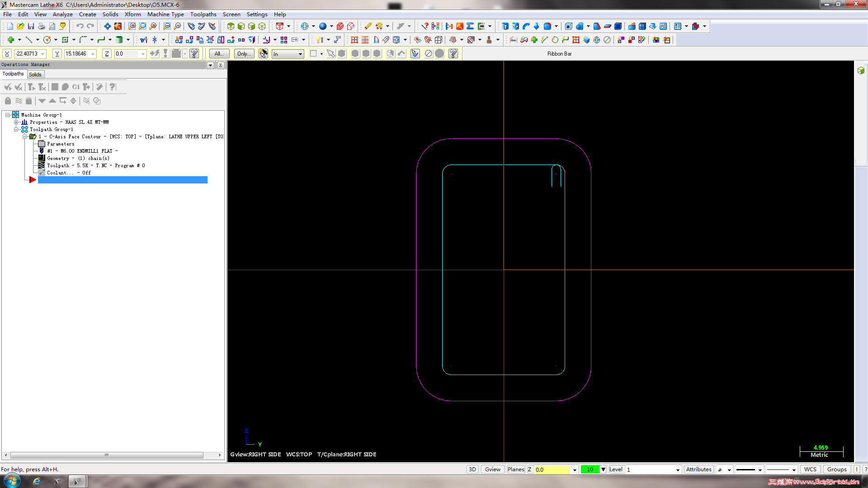The height and width of the screenshot is (488, 868).
Task: Click the All... selection button
Action: tap(219, 54)
